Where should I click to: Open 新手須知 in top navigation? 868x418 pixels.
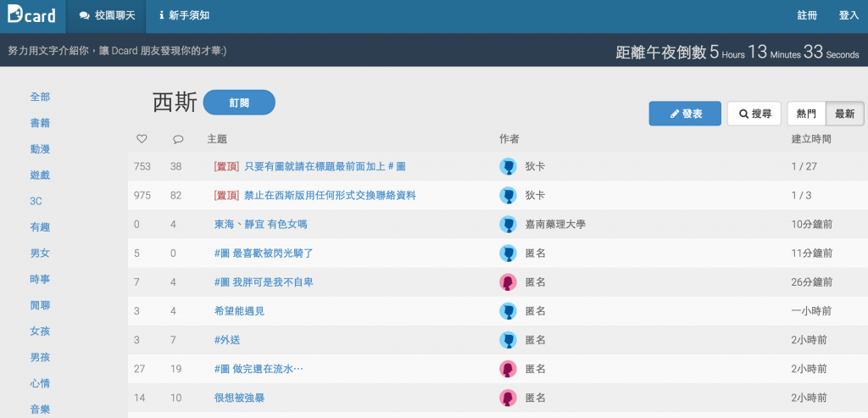click(184, 16)
